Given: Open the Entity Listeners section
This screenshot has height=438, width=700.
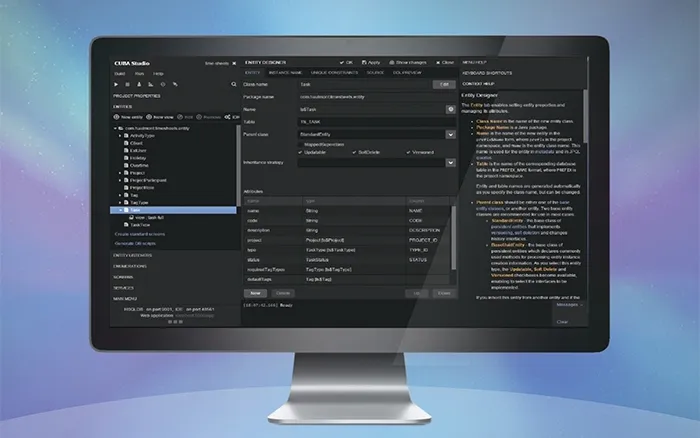Looking at the screenshot, I should [x=133, y=255].
